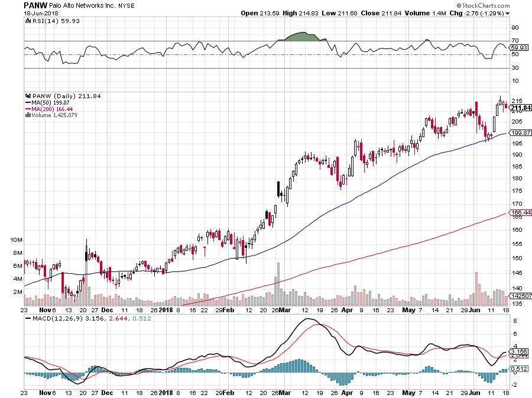Image resolution: width=532 pixels, height=398 pixels.
Task: Click the "Volume 1,425,079" legend label
Action: 54,115
